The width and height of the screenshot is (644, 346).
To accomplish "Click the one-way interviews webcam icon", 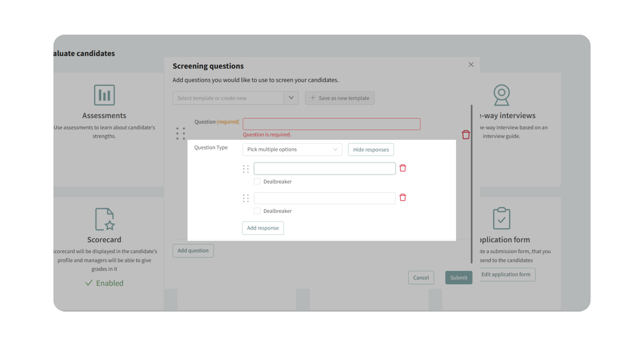I will click(501, 95).
